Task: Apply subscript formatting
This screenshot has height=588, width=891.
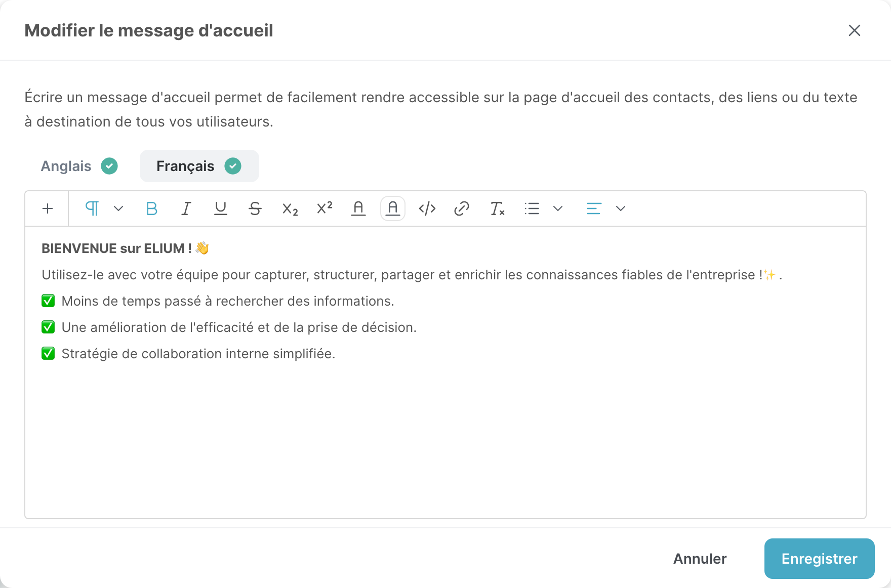Action: pyautogui.click(x=290, y=208)
